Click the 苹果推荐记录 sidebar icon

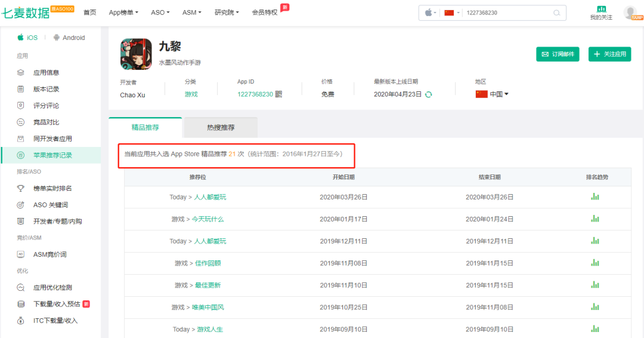pyautogui.click(x=20, y=155)
